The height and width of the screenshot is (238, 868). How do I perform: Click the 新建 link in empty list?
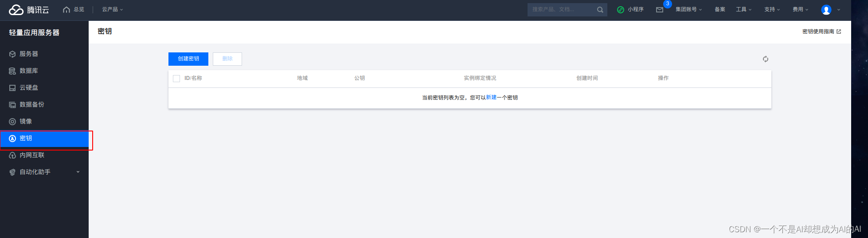[491, 97]
